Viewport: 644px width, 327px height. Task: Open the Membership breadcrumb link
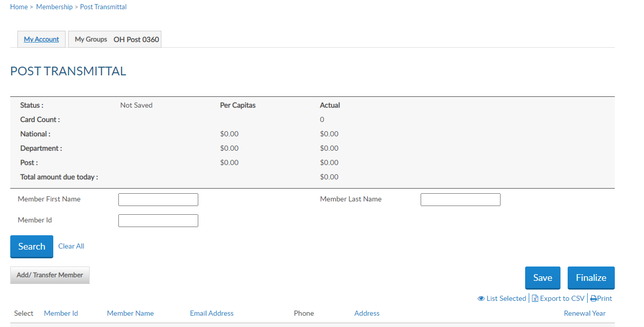click(x=54, y=7)
